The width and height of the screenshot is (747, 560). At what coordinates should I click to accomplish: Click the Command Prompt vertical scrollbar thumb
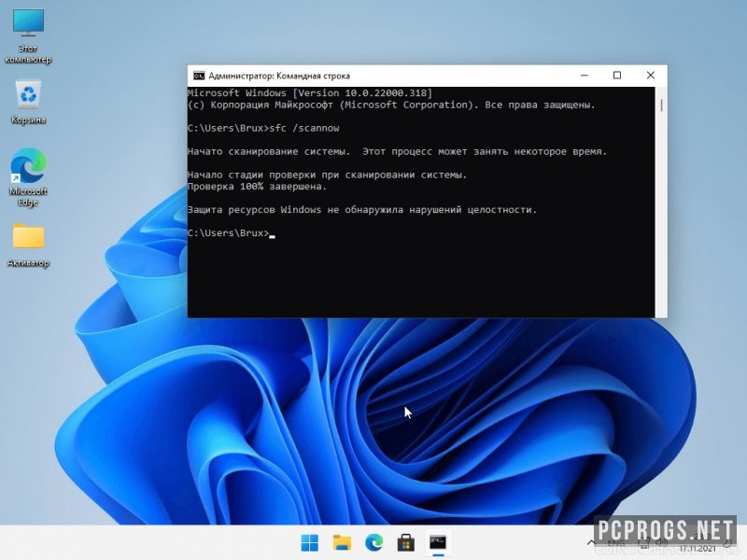[661, 105]
